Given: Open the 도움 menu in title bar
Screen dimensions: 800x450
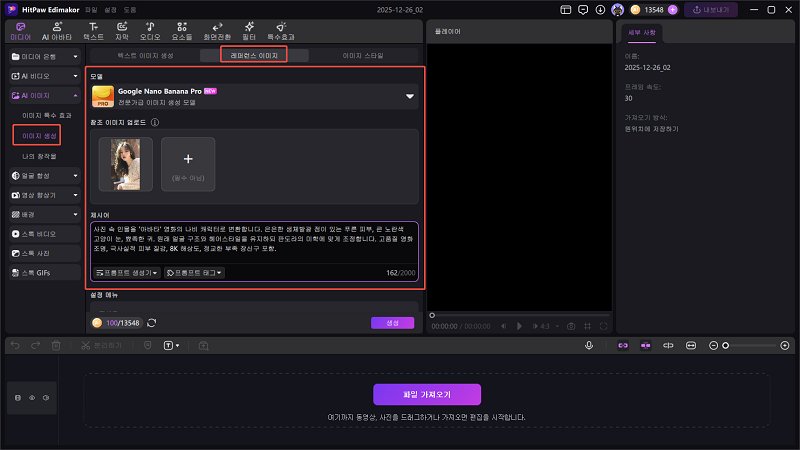Looking at the screenshot, I should [x=130, y=10].
